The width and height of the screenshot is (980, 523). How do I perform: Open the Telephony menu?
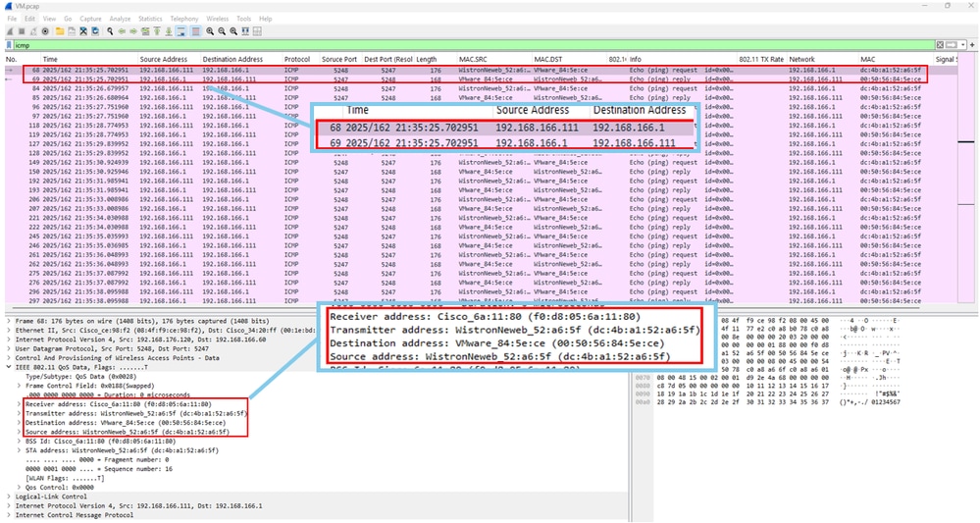click(x=184, y=19)
